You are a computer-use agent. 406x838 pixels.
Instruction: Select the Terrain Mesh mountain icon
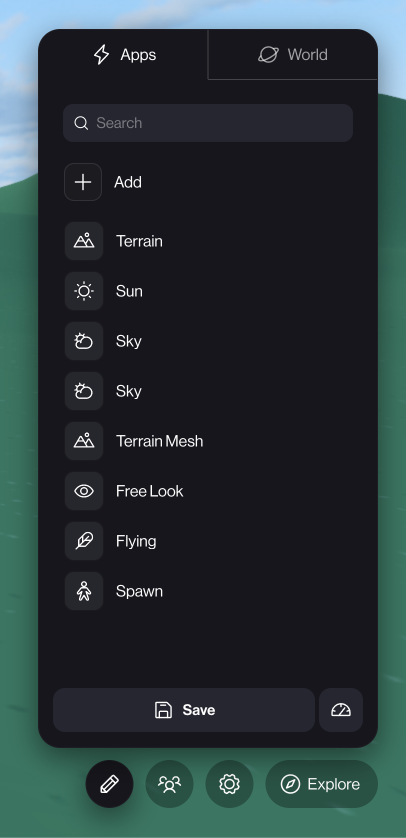(x=84, y=441)
